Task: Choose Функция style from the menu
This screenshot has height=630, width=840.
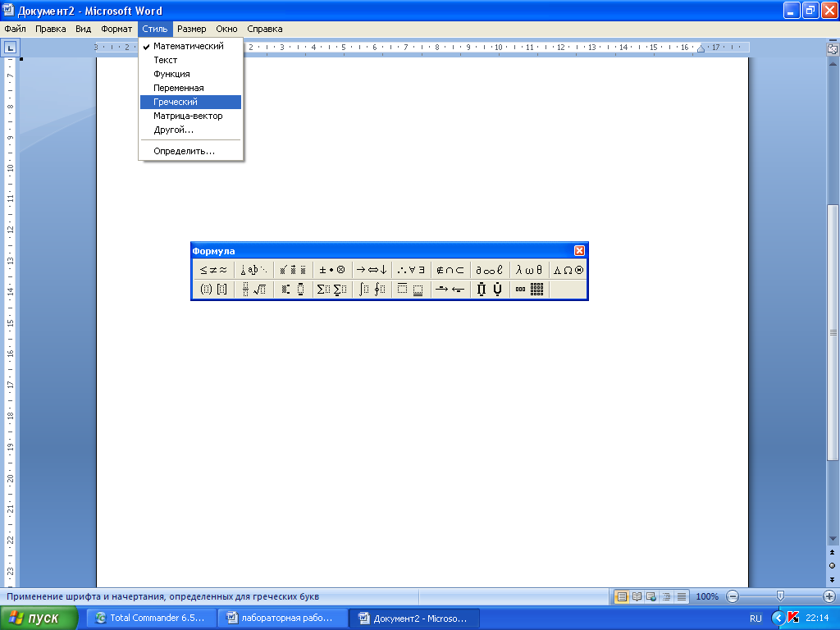Action: click(x=190, y=74)
